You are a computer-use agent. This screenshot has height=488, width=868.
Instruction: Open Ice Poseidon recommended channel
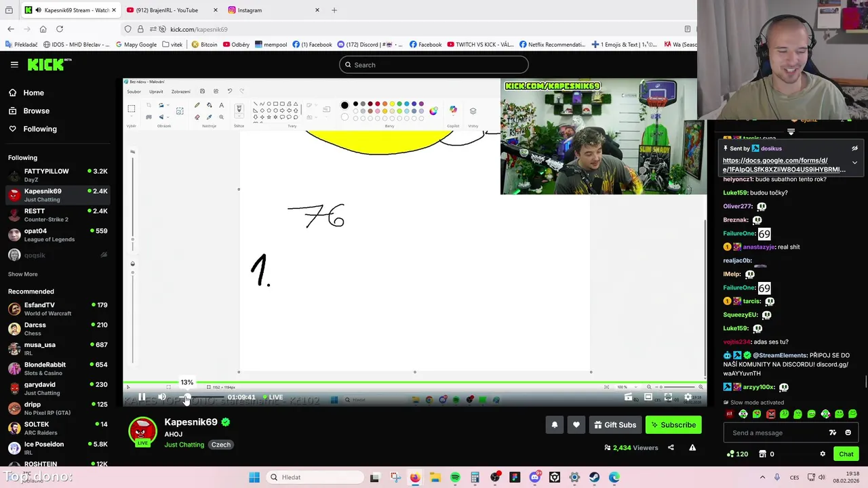(x=58, y=448)
